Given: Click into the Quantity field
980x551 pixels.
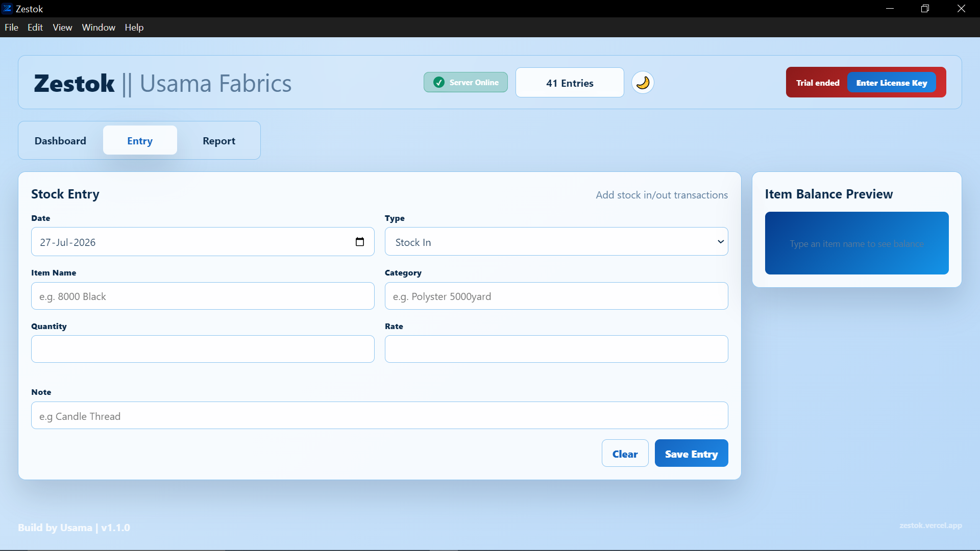Looking at the screenshot, I should [203, 349].
